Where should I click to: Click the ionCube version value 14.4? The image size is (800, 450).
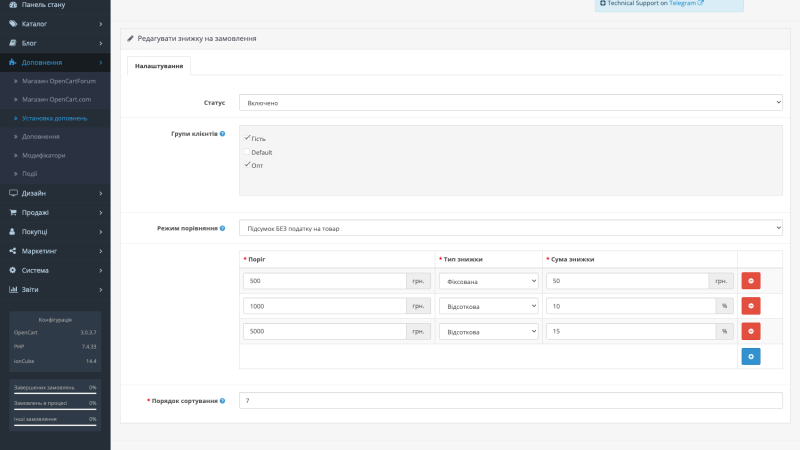91,361
